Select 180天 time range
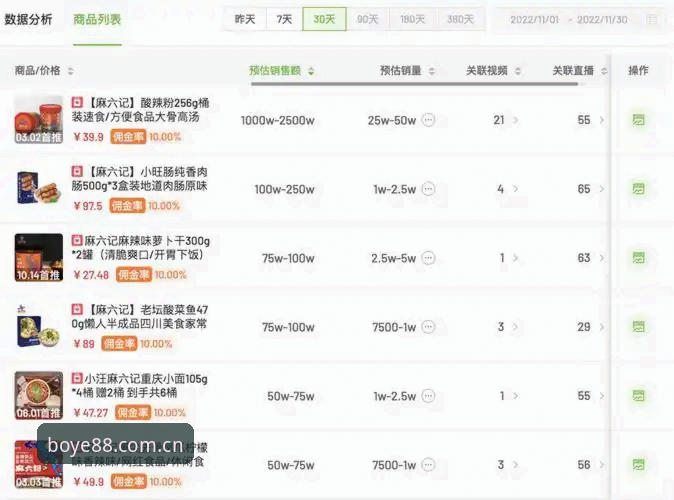The width and height of the screenshot is (674, 500). pyautogui.click(x=413, y=19)
